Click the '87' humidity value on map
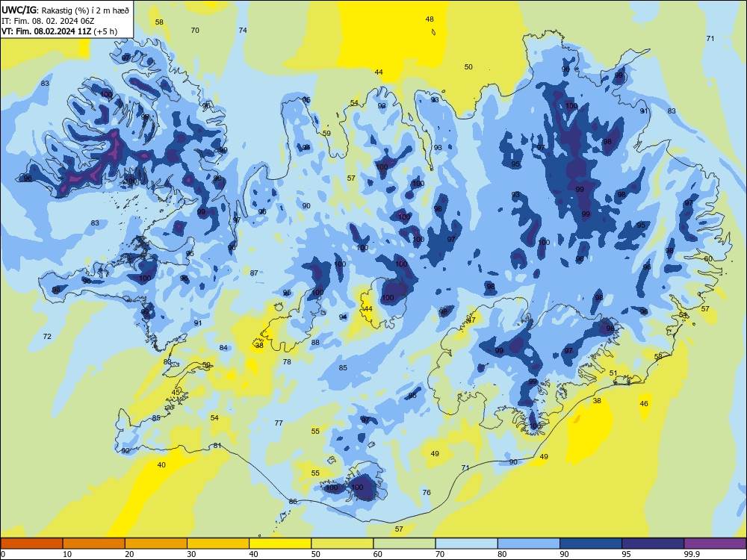 tap(254, 273)
